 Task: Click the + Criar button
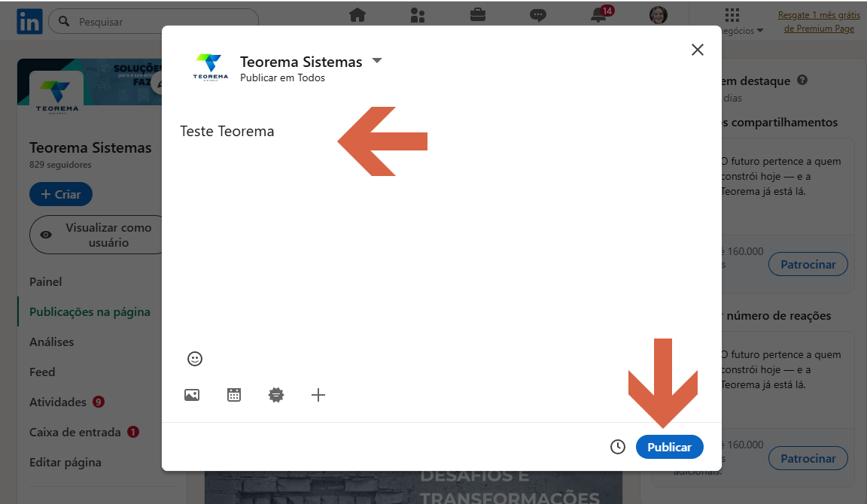61,194
